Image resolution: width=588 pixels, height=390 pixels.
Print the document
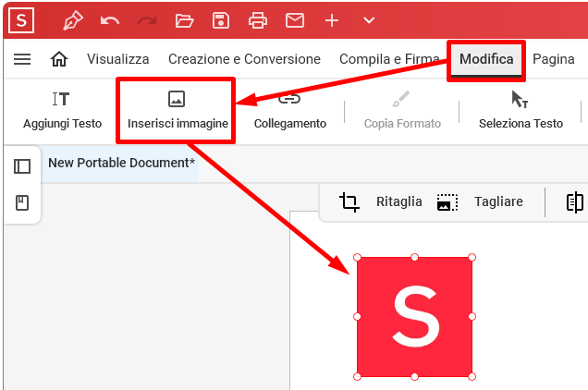point(258,20)
